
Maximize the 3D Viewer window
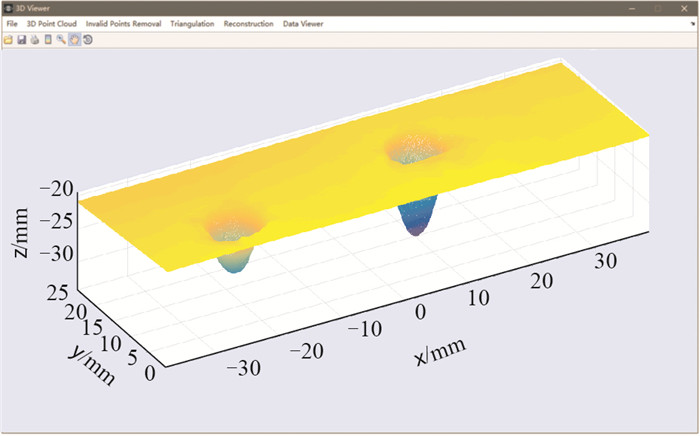(657, 8)
